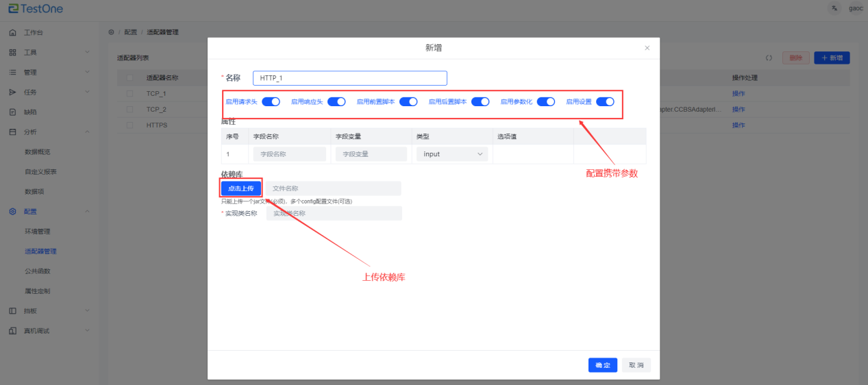Select 公共函数 in the sidebar menu
The image size is (868, 385).
[x=38, y=271]
